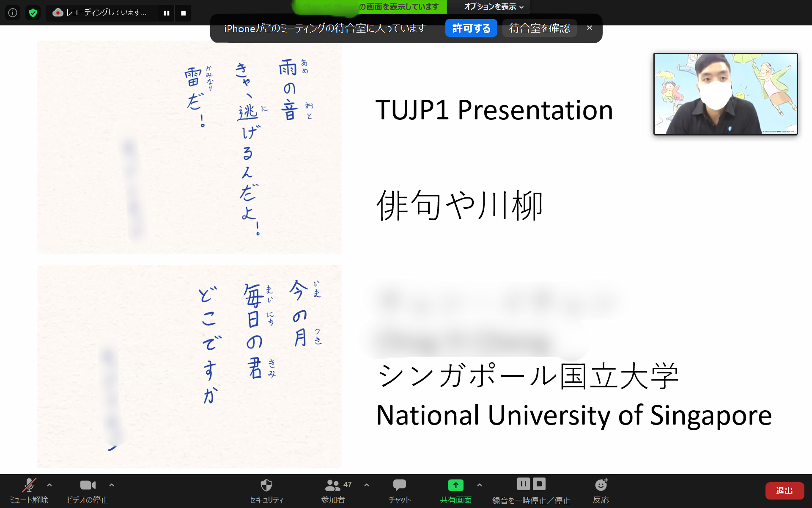Open the 参加者 participants panel
This screenshot has height=508, width=812.
pos(333,491)
